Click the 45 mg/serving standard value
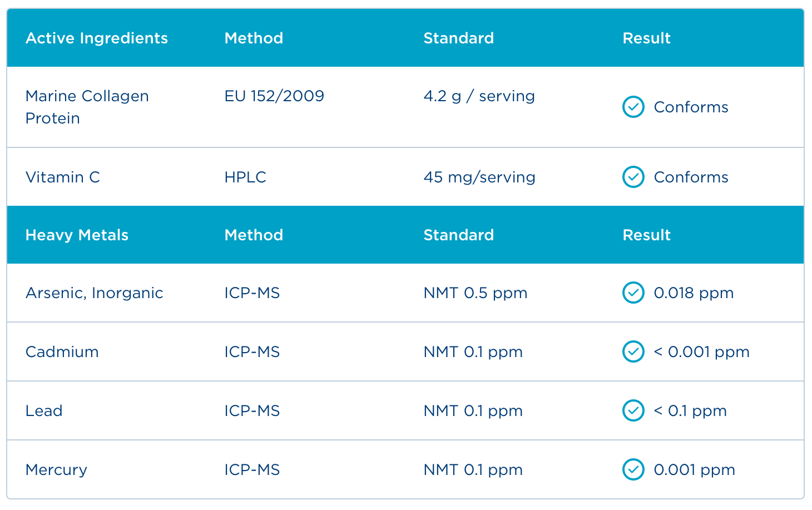The image size is (812, 510). tap(479, 177)
